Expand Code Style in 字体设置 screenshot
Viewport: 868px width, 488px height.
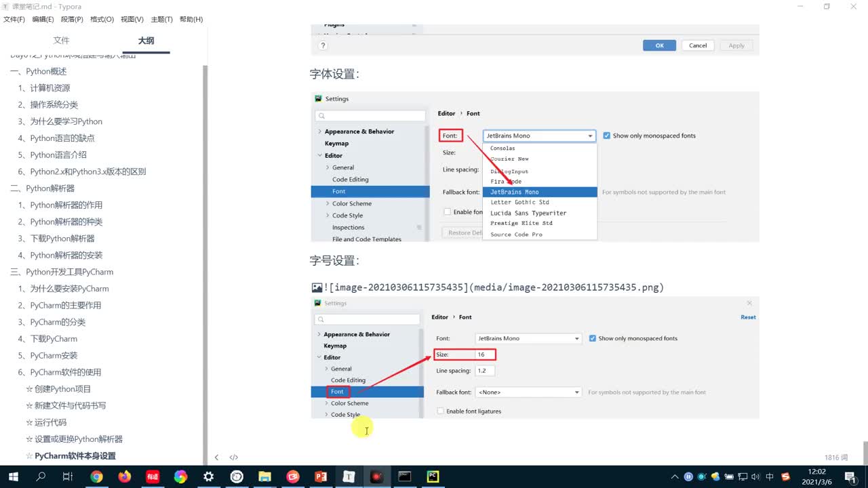tap(328, 216)
